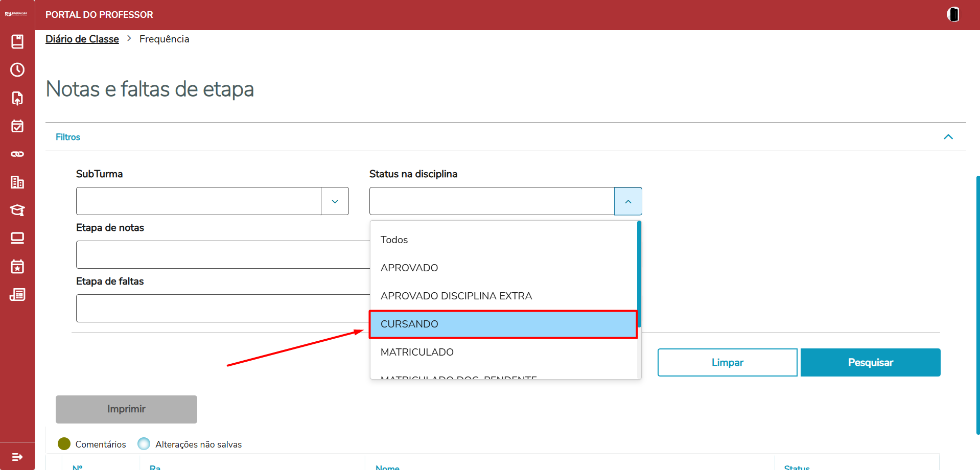Open the clock schedule icon in sidebar
The height and width of the screenshot is (470, 980).
(17, 70)
